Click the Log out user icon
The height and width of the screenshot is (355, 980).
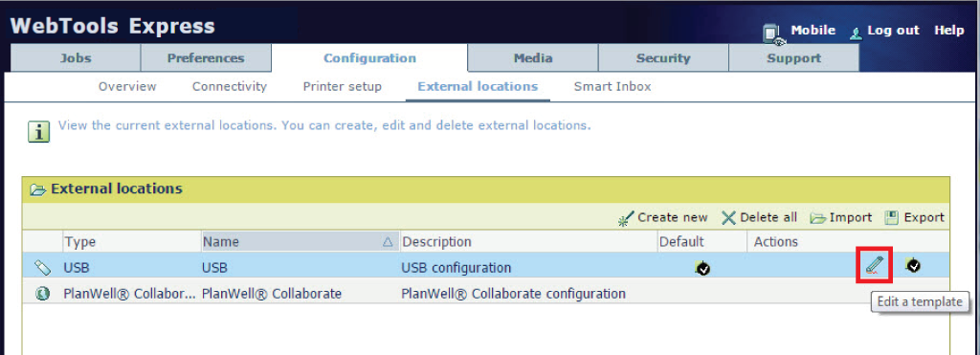coord(857,32)
